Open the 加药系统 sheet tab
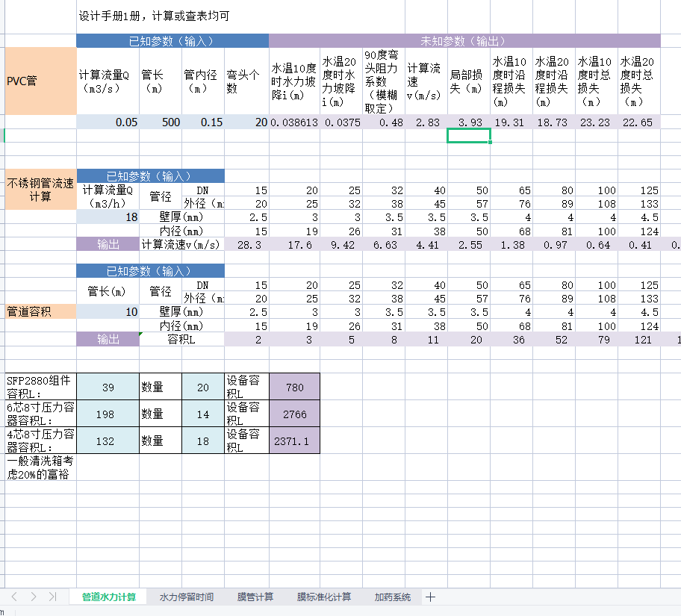 392,597
